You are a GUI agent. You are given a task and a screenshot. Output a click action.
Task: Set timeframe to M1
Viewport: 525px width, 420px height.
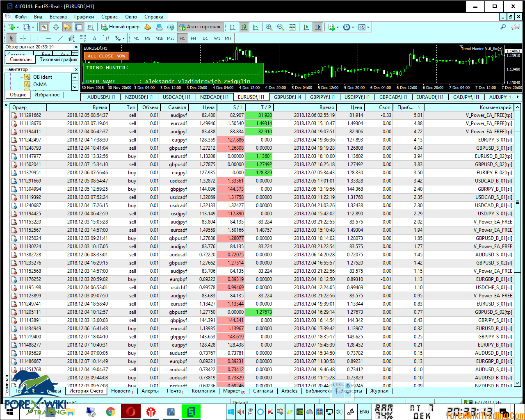click(136, 38)
